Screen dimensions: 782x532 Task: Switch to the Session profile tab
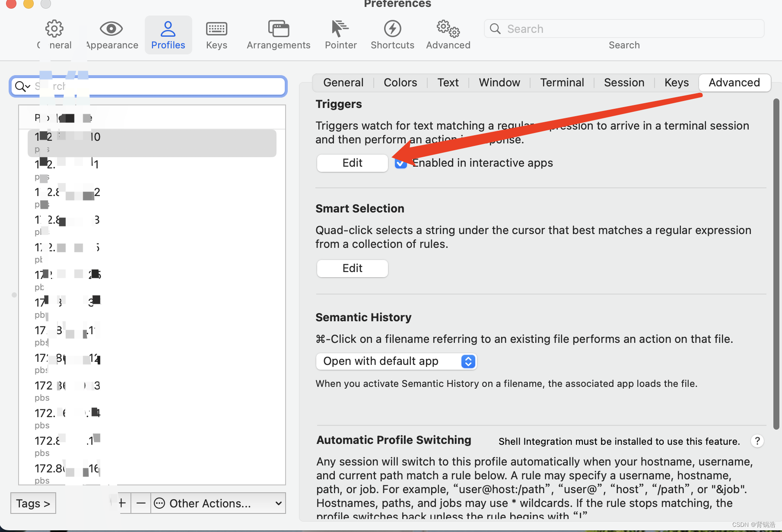tap(624, 82)
